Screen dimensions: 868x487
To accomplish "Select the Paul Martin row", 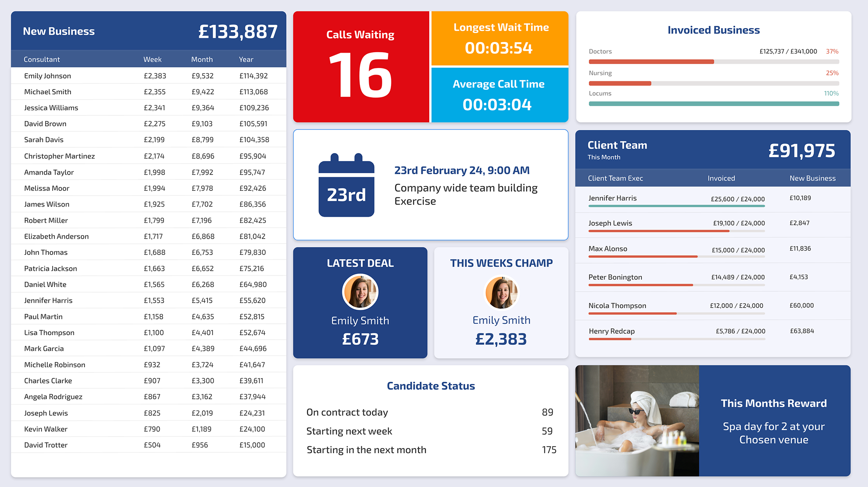I will (x=149, y=316).
